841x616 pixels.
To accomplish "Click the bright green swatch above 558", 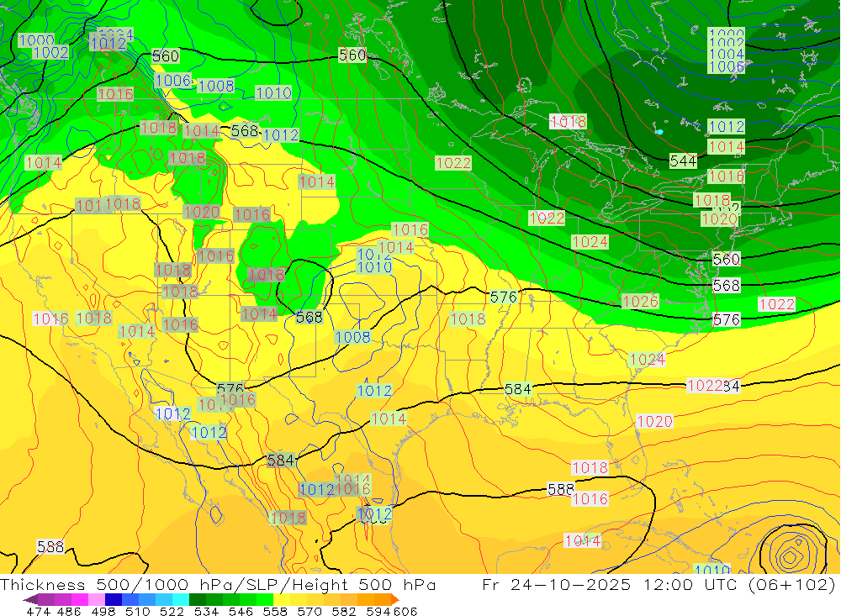I will [x=265, y=599].
